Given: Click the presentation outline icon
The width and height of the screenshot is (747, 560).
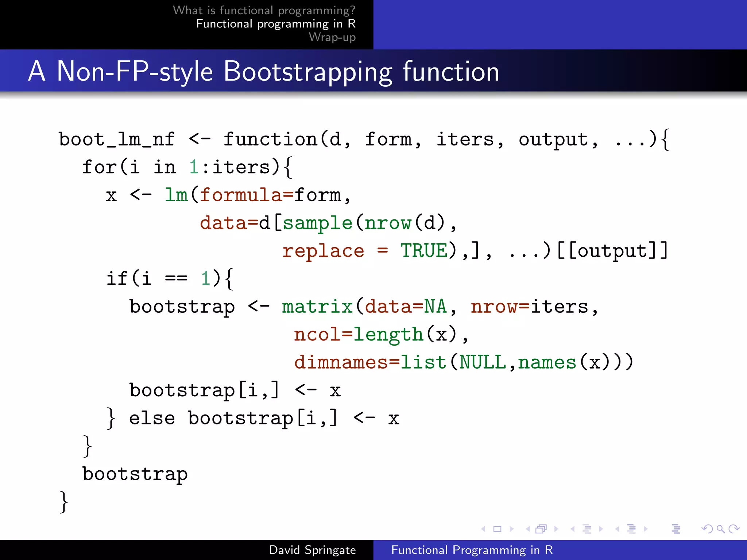Looking at the screenshot, I should click(x=676, y=529).
